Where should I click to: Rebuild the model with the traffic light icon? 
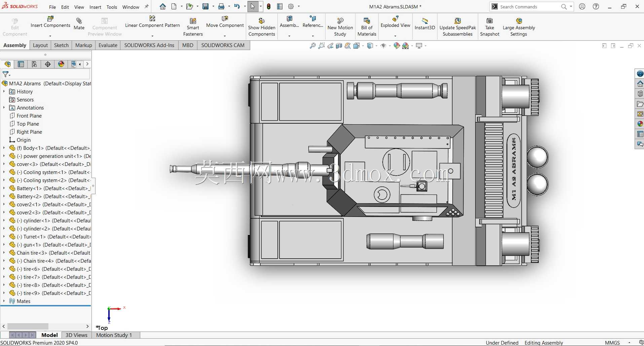pyautogui.click(x=269, y=6)
